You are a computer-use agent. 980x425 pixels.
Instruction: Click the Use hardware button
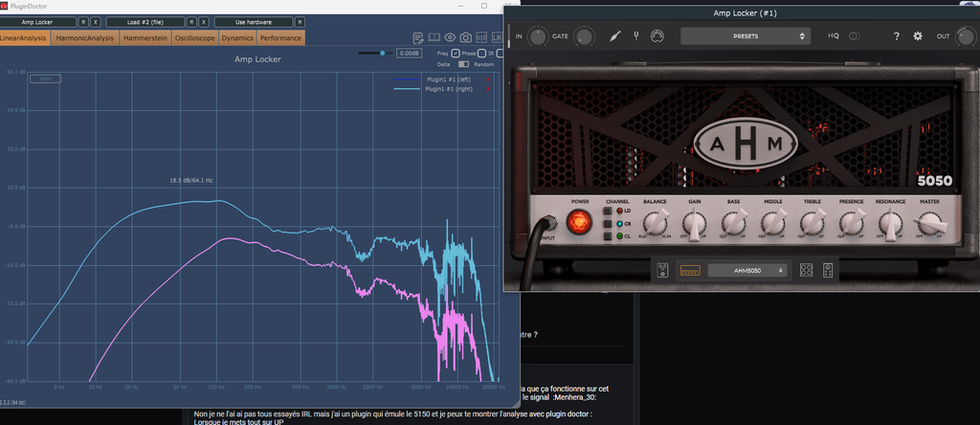click(x=253, y=22)
